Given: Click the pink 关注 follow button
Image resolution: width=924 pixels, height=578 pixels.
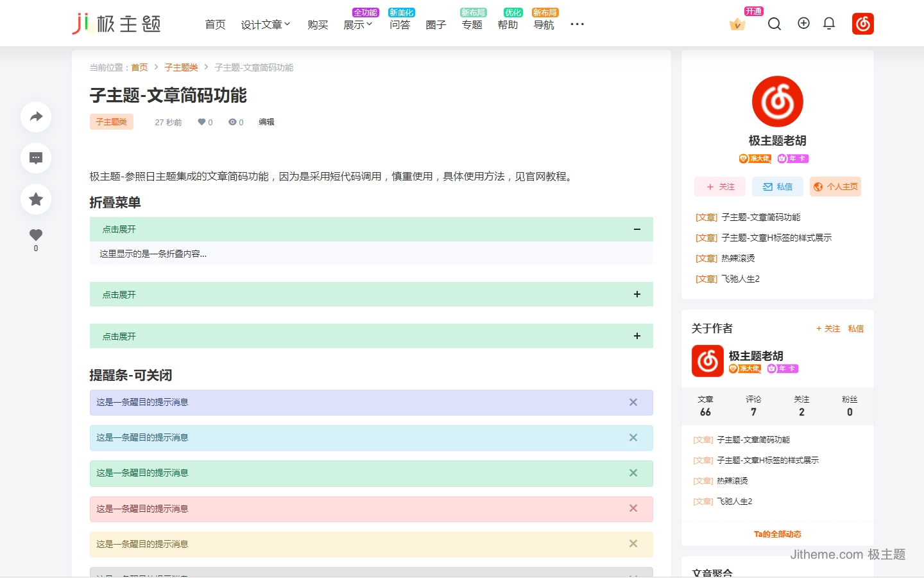Looking at the screenshot, I should point(720,187).
